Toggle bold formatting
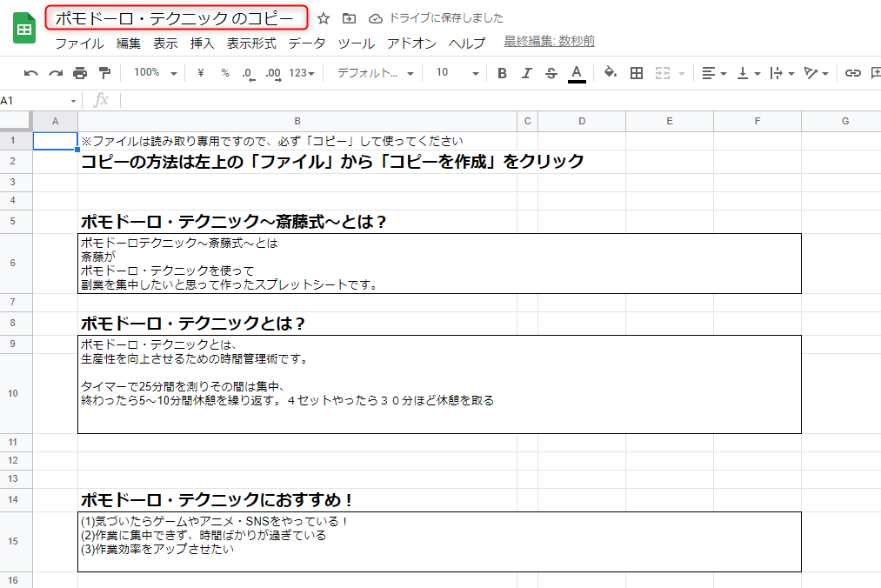The width and height of the screenshot is (881, 588). [x=502, y=73]
